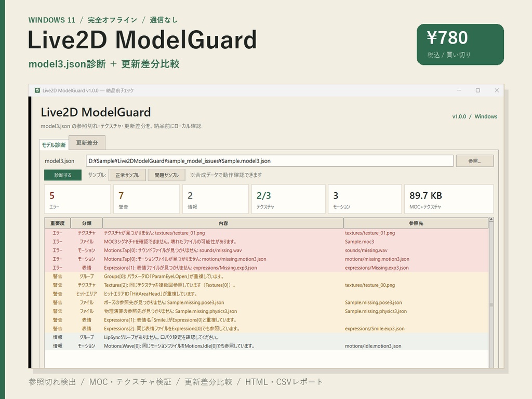
Task: Click the 'v1.0.0 / Windows' version label
Action: click(475, 116)
